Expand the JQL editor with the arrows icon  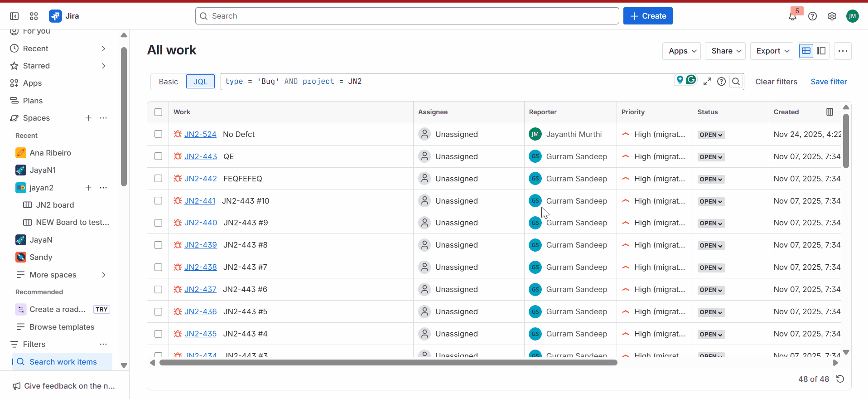pyautogui.click(x=707, y=82)
